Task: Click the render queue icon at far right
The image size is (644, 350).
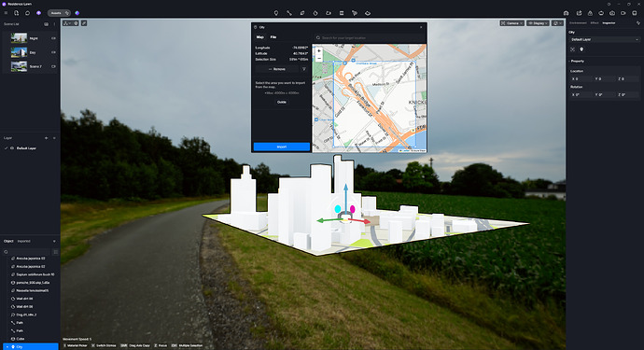Action: (x=635, y=13)
